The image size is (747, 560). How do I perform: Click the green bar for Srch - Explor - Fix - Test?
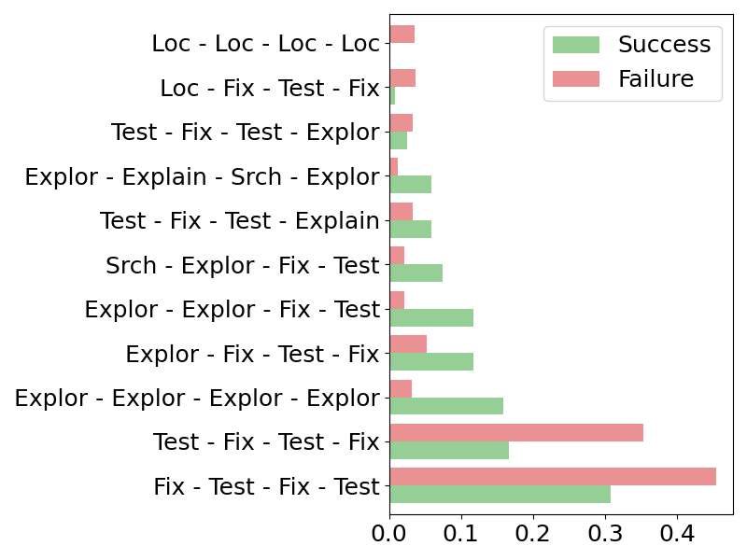click(416, 273)
